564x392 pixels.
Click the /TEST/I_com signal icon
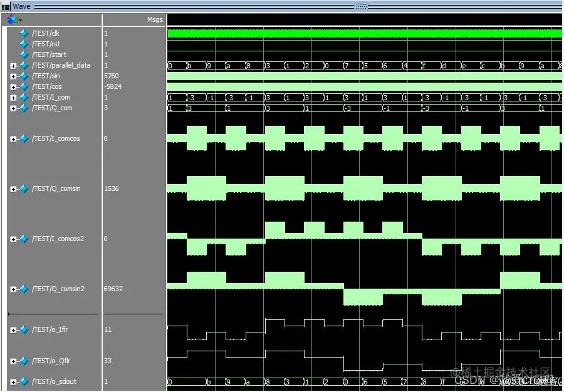click(x=24, y=97)
